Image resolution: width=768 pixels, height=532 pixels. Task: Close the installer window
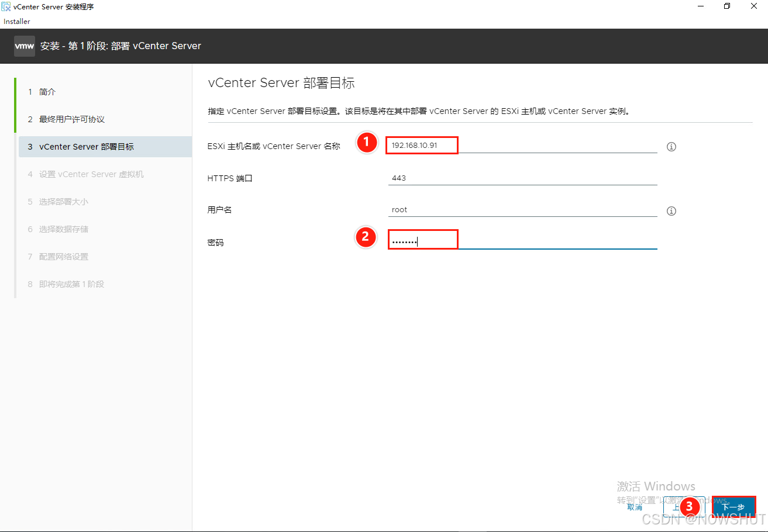[754, 6]
